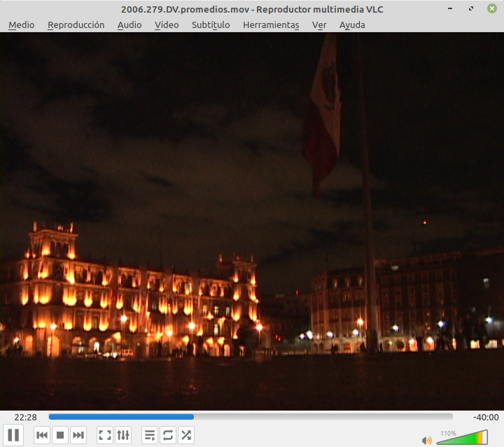
Task: Expand the Audio menu
Action: 129,25
